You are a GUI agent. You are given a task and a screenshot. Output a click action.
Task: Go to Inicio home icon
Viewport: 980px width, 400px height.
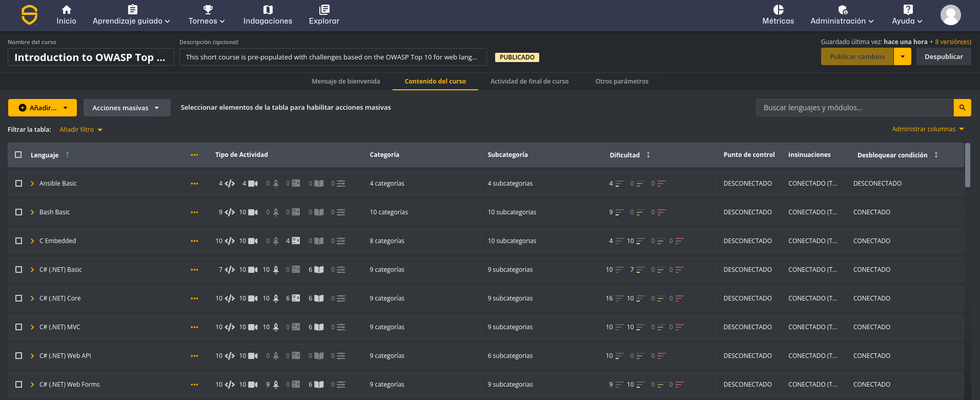pyautogui.click(x=66, y=9)
